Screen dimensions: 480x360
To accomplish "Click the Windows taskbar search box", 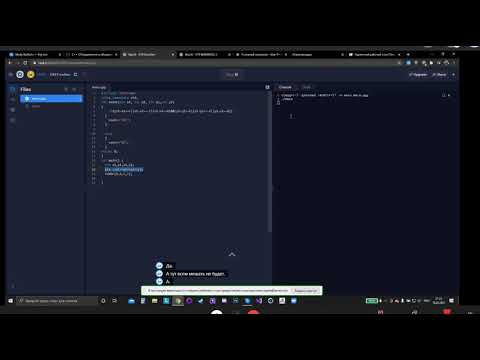I will (57, 301).
